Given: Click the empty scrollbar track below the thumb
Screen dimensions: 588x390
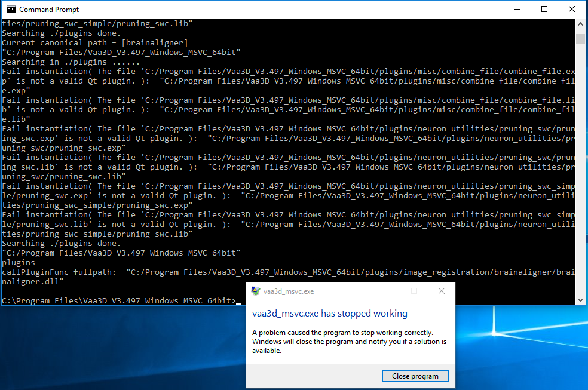Looking at the screenshot, I should pos(580,179).
